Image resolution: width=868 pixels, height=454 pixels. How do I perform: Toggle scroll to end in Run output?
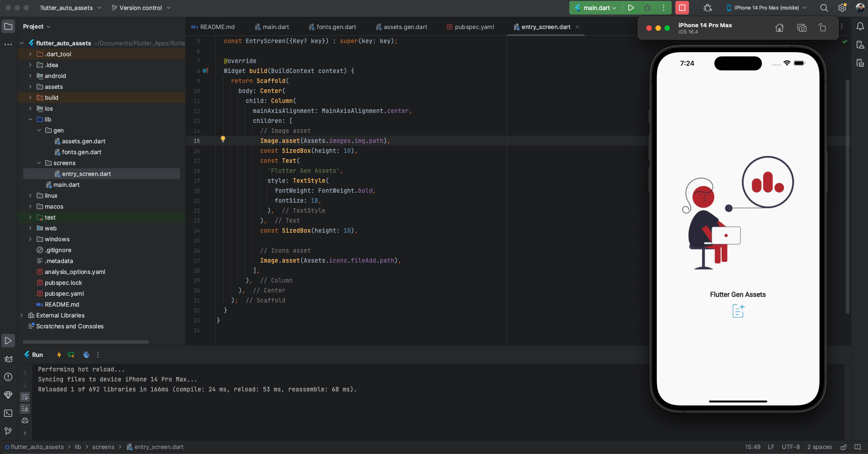[x=24, y=409]
